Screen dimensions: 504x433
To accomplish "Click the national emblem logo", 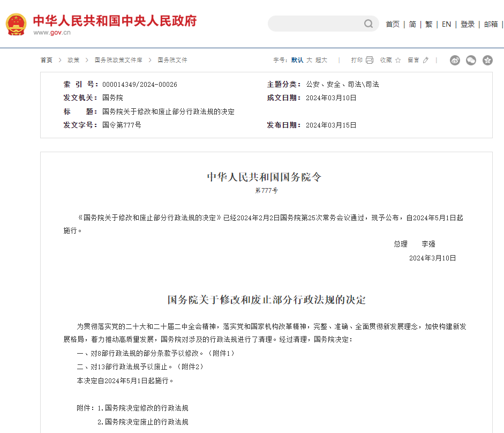I will tap(16, 24).
